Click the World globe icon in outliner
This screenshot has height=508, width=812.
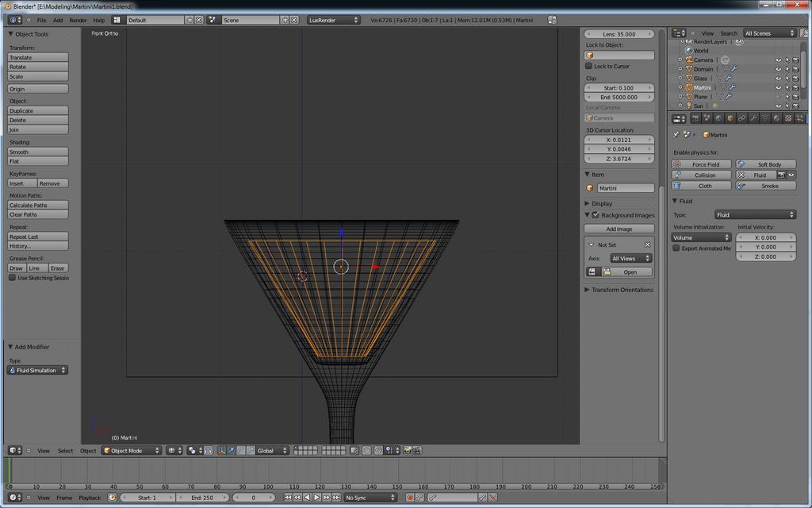[x=689, y=51]
